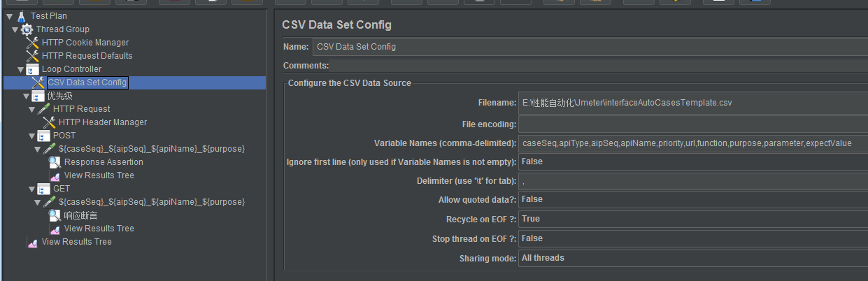The height and width of the screenshot is (281, 868).
Task: Click the Response Assertion magnifier icon
Action: click(55, 162)
